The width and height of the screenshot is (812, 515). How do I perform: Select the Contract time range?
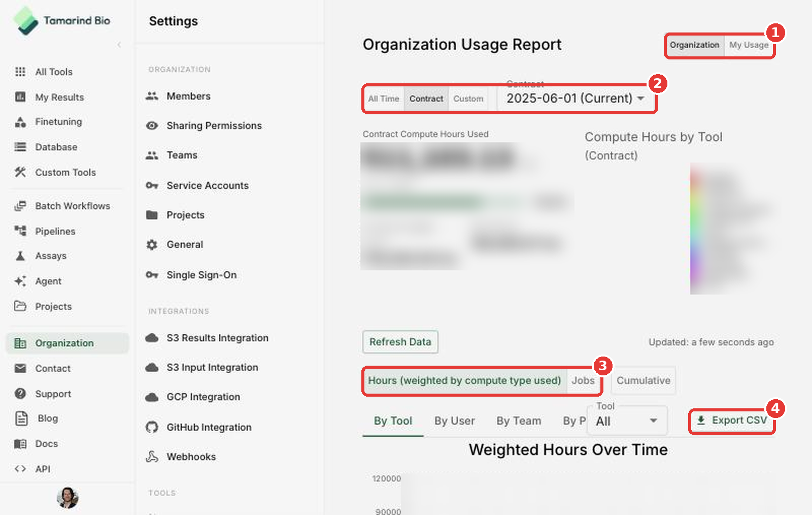coord(426,99)
